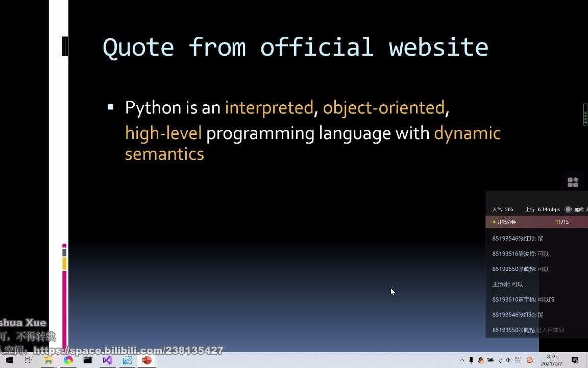Show hidden system tray icons
The width and height of the screenshot is (588, 368).
[x=462, y=360]
